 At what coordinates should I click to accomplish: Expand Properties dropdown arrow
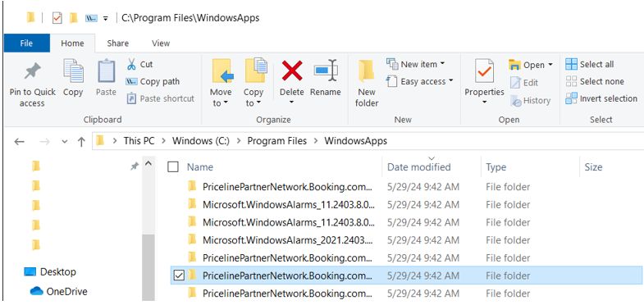click(484, 102)
